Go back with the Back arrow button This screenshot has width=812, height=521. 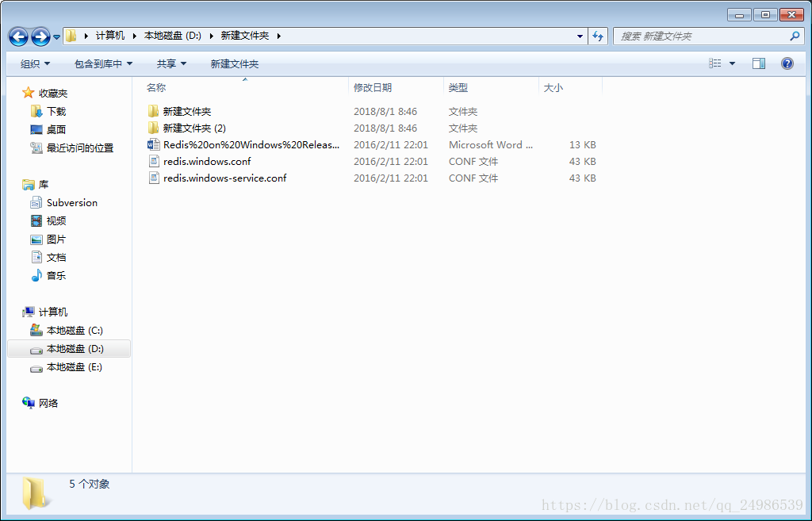tap(19, 36)
